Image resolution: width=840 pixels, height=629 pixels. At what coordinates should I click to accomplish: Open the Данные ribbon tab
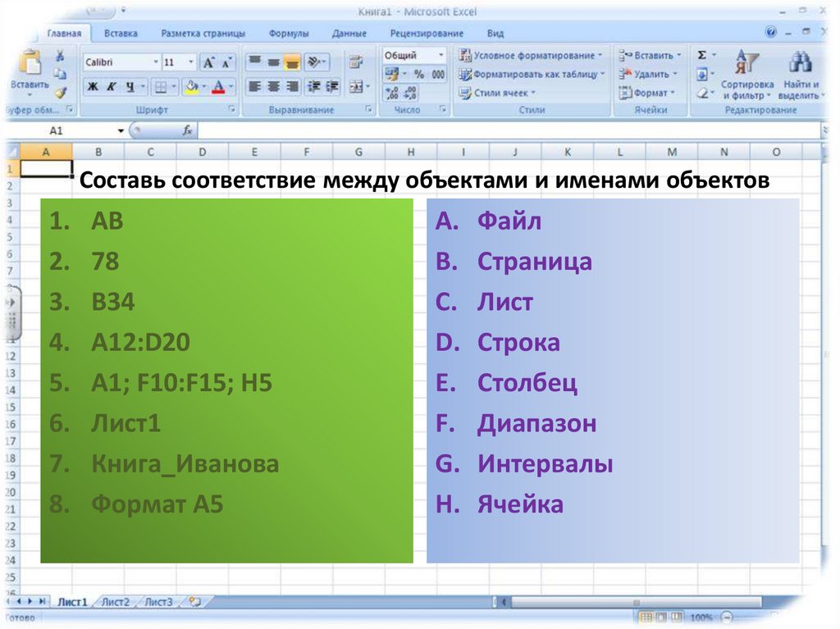[349, 34]
